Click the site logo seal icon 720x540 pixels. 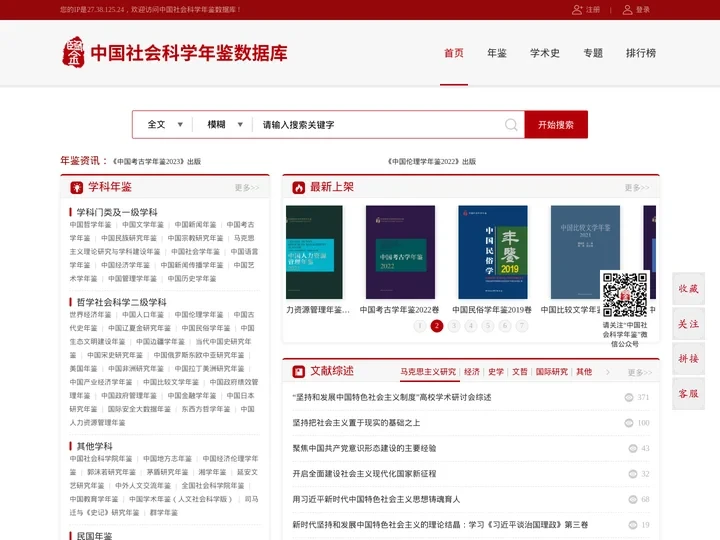(73, 52)
